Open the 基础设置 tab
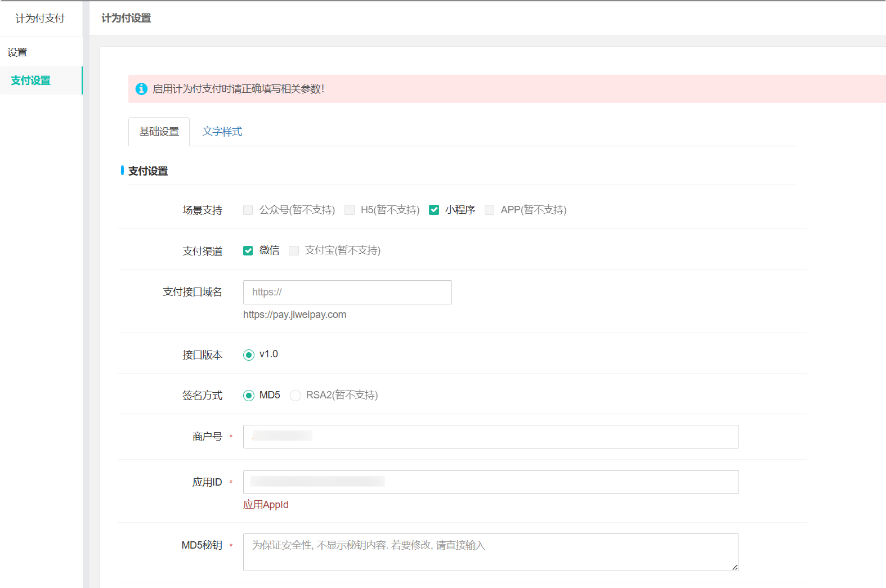The image size is (886, 588). click(159, 132)
